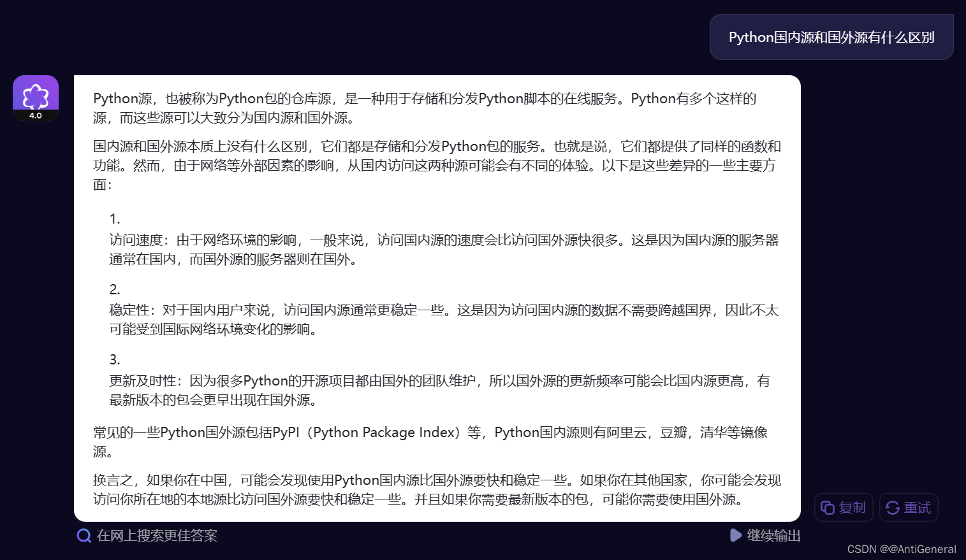
Task: Click the magnifier icon next to 在网上搜索更佳答案
Action: click(x=83, y=536)
